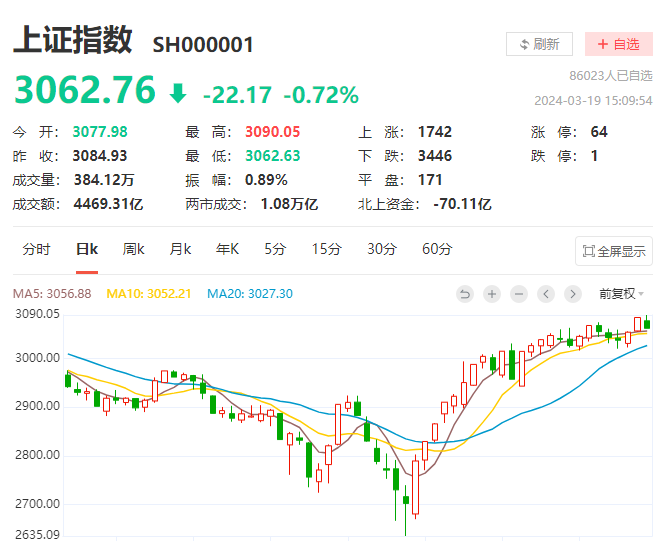Switch to 周k tab

(133, 249)
